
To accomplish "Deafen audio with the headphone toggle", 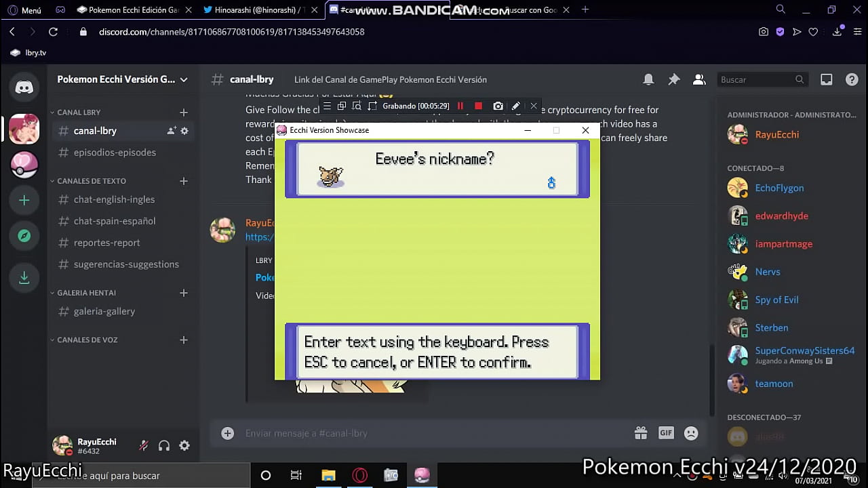I will point(163,445).
